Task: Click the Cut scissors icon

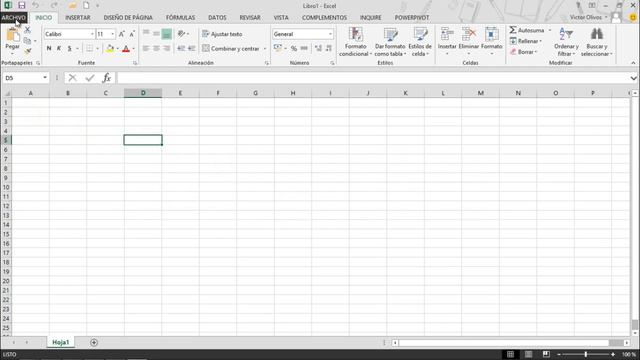Action: (x=27, y=30)
